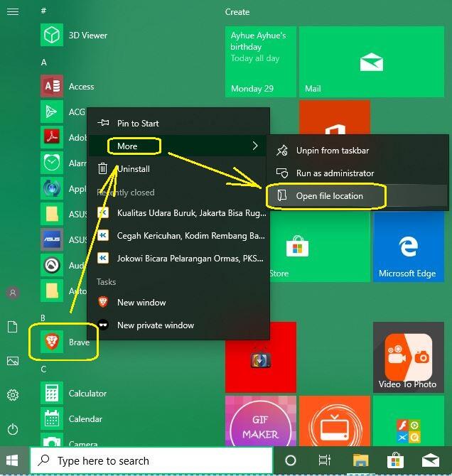
Task: Choose Run as administrator
Action: pos(357,173)
